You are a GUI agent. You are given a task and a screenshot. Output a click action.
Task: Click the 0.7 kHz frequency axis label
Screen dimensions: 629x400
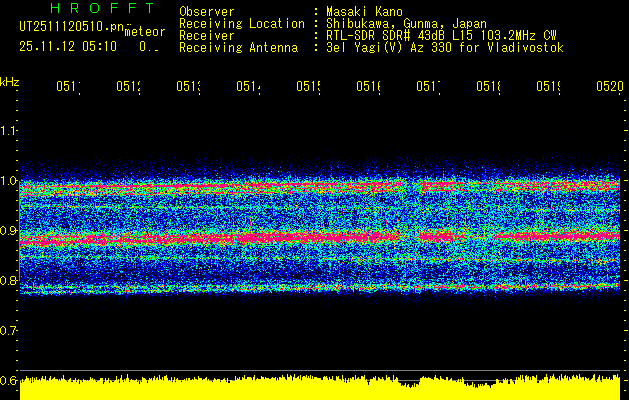[8, 331]
